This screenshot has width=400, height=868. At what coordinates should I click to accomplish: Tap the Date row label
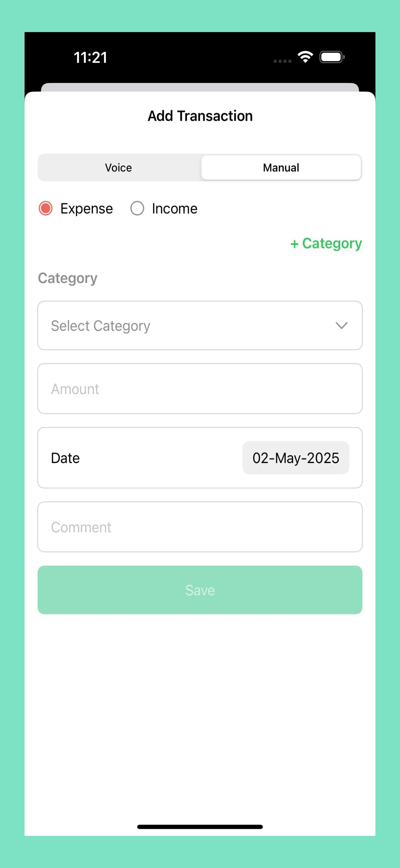tap(65, 458)
